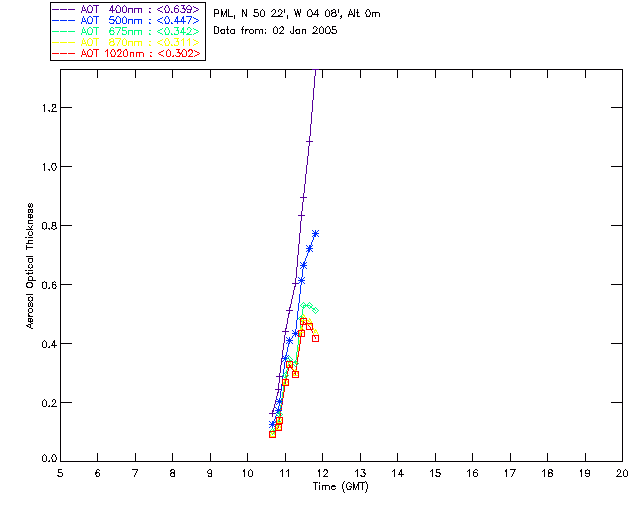Click the 0.0 y-axis tick label
The height and width of the screenshot is (512, 640).
[49, 459]
